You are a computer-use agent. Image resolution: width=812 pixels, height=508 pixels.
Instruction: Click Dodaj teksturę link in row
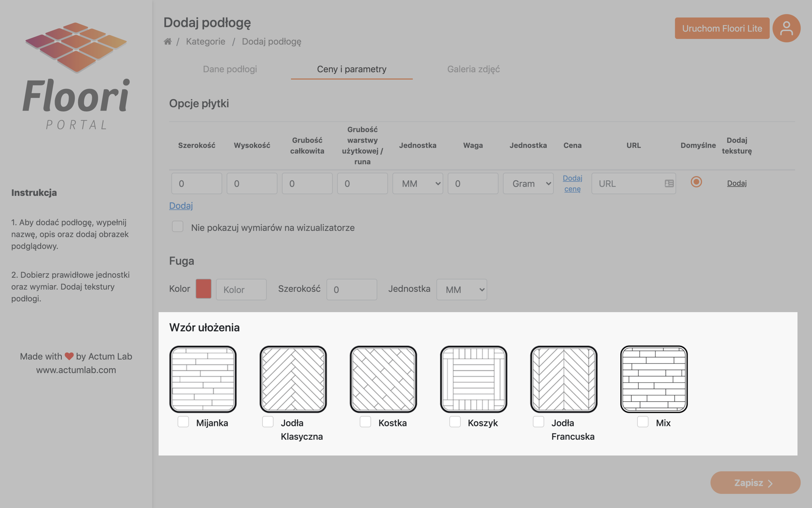[x=737, y=183]
